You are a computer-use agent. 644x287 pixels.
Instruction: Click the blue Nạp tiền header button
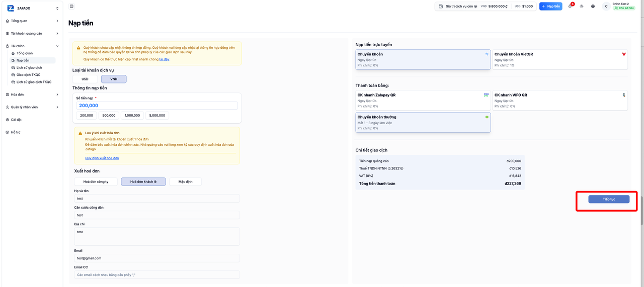point(550,7)
